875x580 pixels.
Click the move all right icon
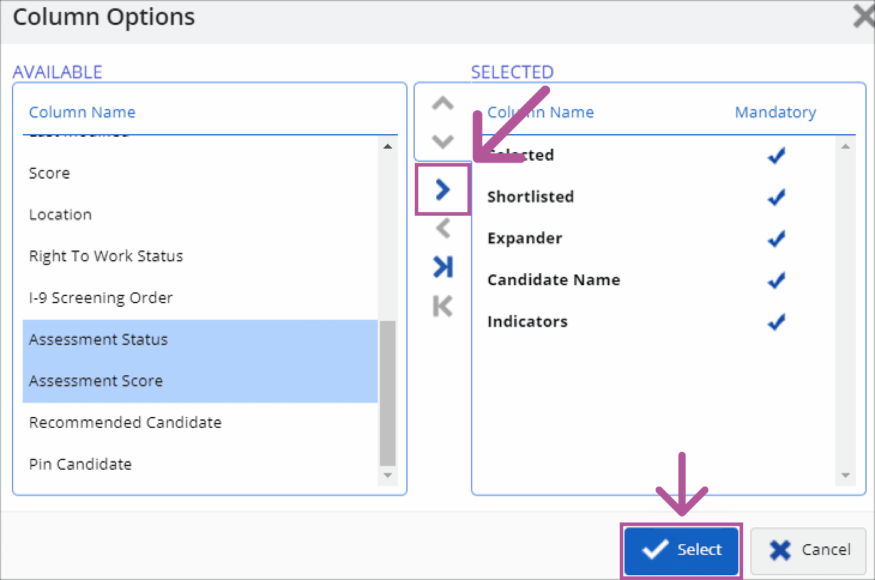[443, 267]
